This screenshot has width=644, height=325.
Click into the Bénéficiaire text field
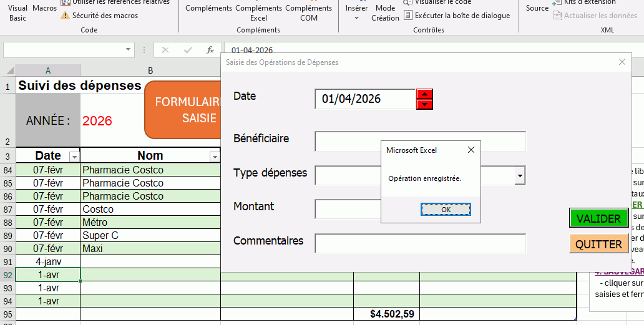click(420, 142)
